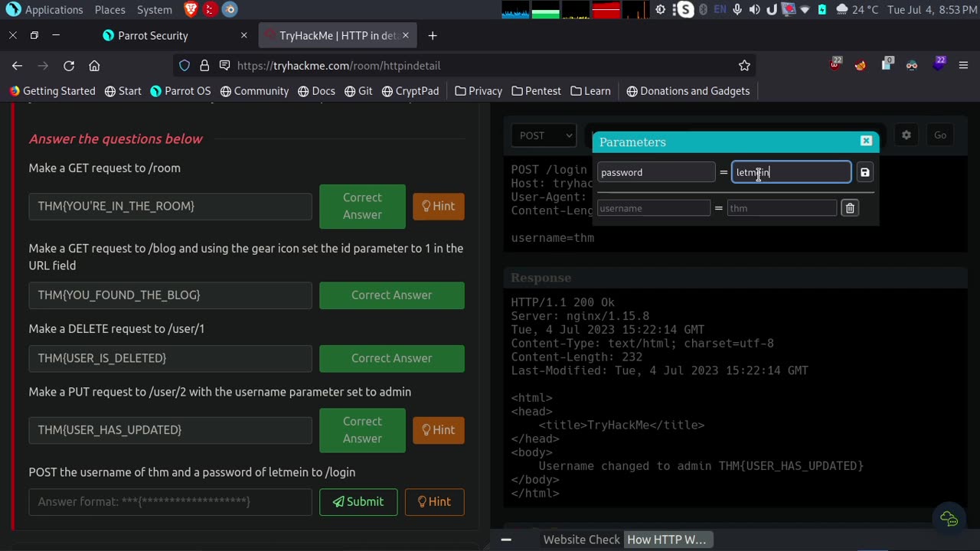
Task: Delete the username parameter
Action: coord(850,208)
